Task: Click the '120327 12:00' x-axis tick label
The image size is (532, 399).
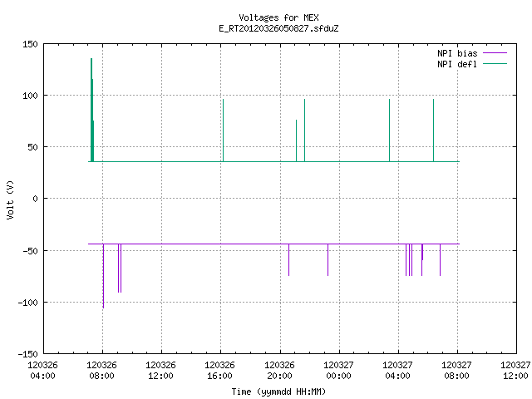Action: (515, 371)
